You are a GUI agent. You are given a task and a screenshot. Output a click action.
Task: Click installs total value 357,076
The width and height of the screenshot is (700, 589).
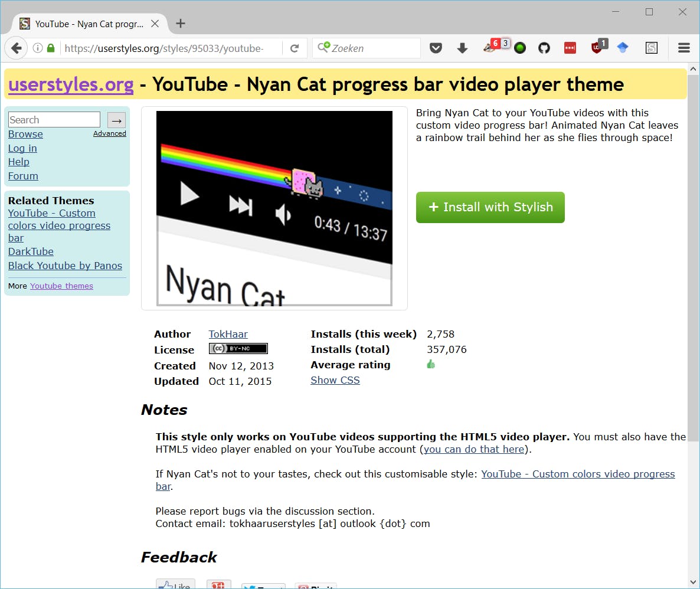click(x=446, y=349)
